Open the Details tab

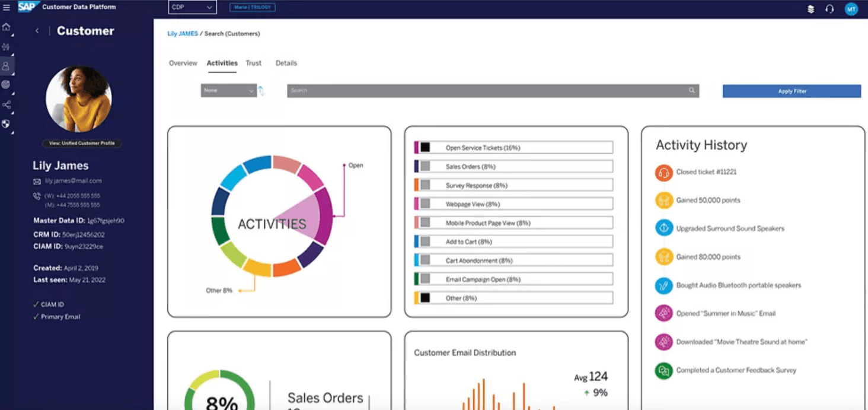[286, 63]
